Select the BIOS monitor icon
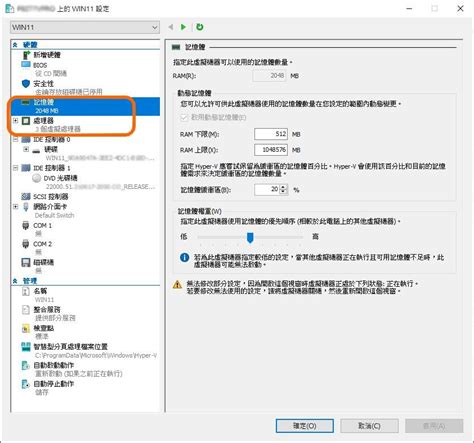 pyautogui.click(x=26, y=64)
